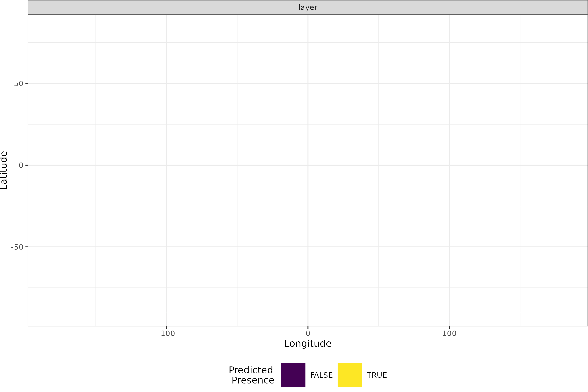Click the yellow line segment at 0 longitude
Screen dimensions: 588x392
[x=308, y=312]
